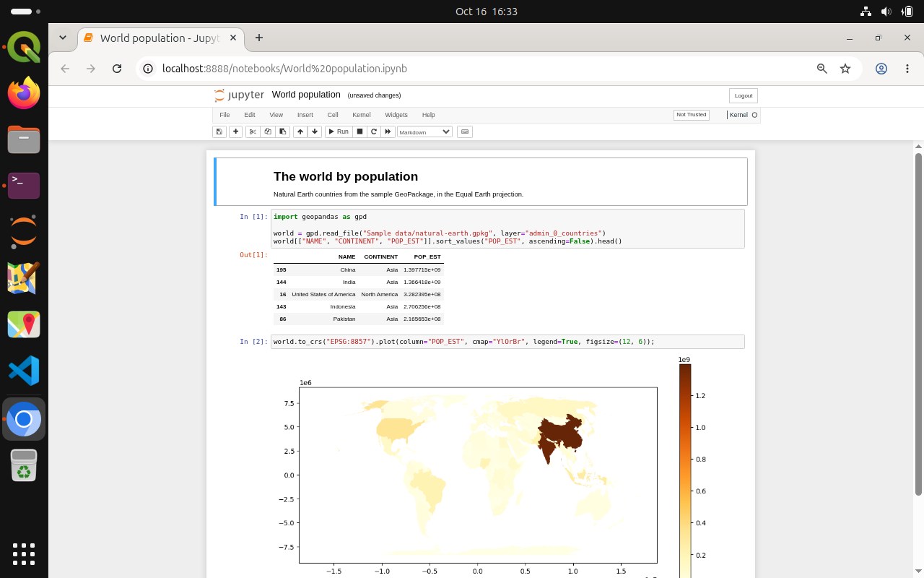
Task: Insert a cell below with the plus icon
Action: (x=235, y=131)
